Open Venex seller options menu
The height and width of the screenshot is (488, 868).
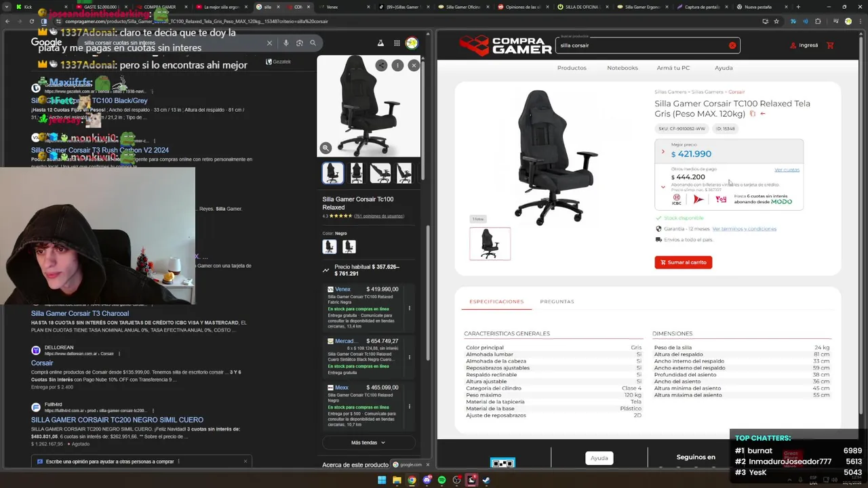pos(409,308)
